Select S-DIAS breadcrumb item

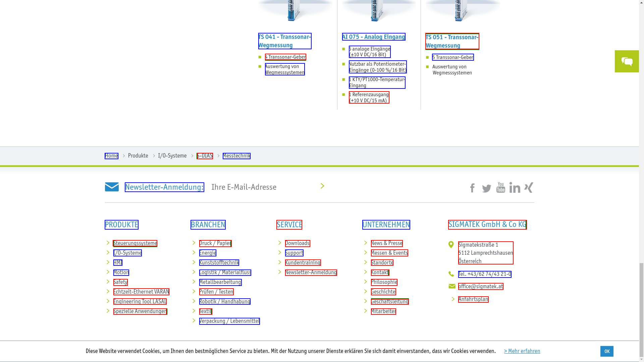point(205,156)
